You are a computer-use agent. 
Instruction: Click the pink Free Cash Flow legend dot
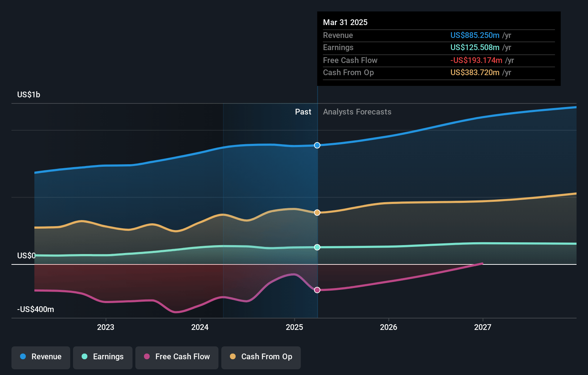coord(147,356)
